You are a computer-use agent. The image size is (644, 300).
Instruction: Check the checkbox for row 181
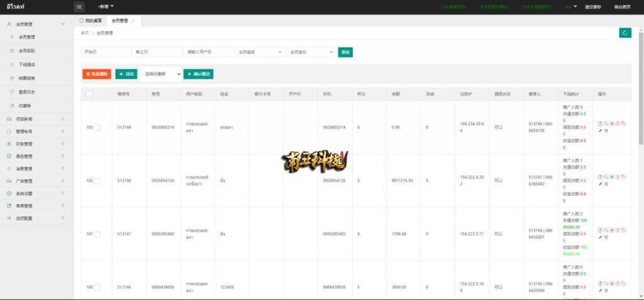97,234
